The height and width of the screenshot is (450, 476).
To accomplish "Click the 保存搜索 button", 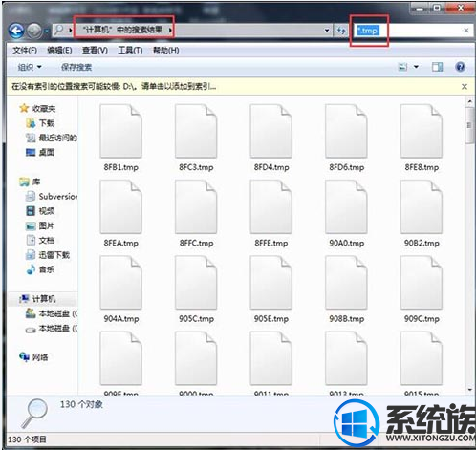I will 76,67.
